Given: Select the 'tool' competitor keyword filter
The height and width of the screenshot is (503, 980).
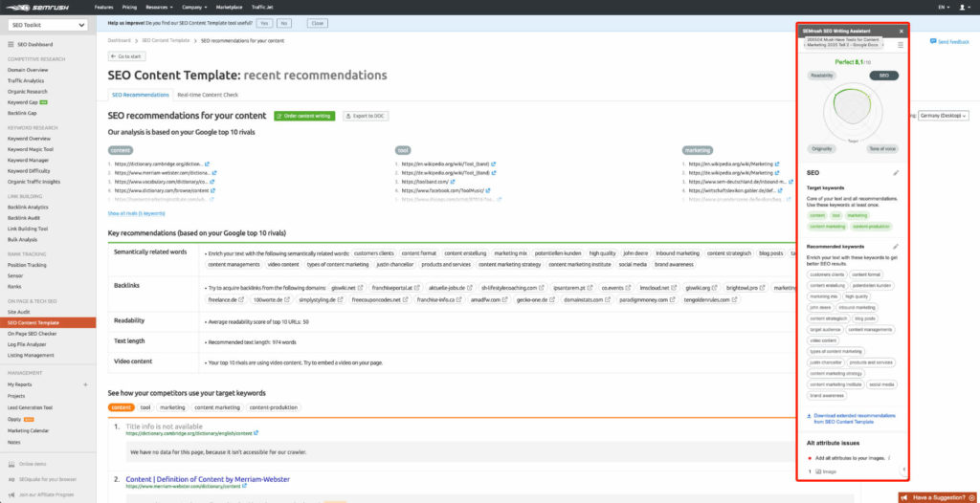Looking at the screenshot, I should point(145,407).
